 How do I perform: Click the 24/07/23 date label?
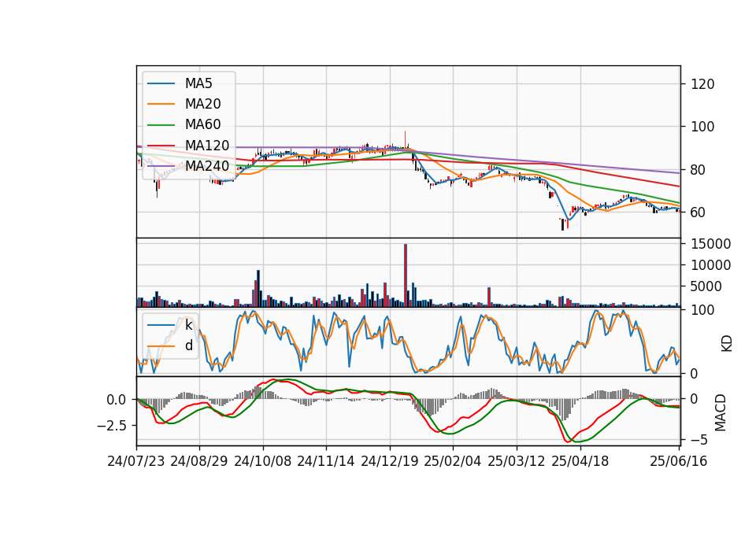click(136, 461)
